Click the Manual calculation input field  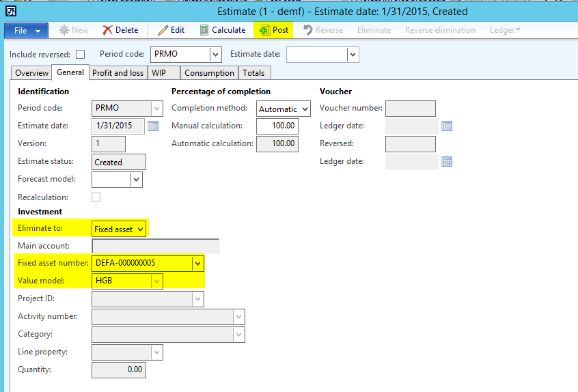click(277, 126)
